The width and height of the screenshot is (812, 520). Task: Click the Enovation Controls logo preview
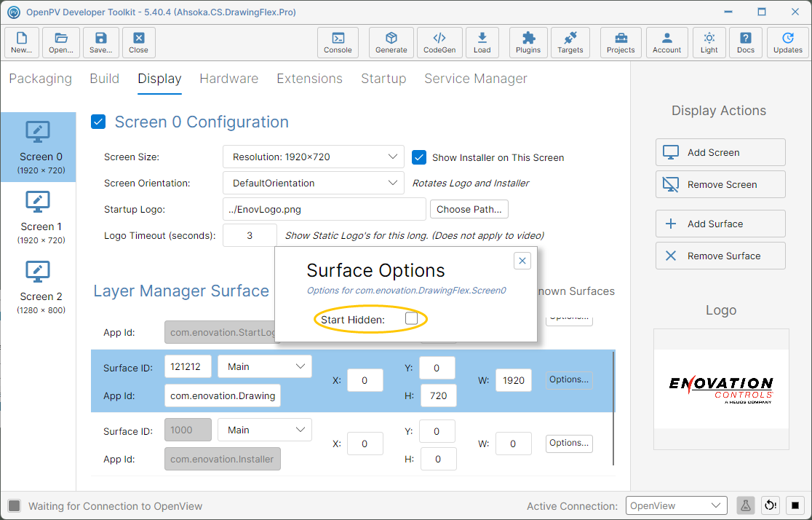point(721,389)
